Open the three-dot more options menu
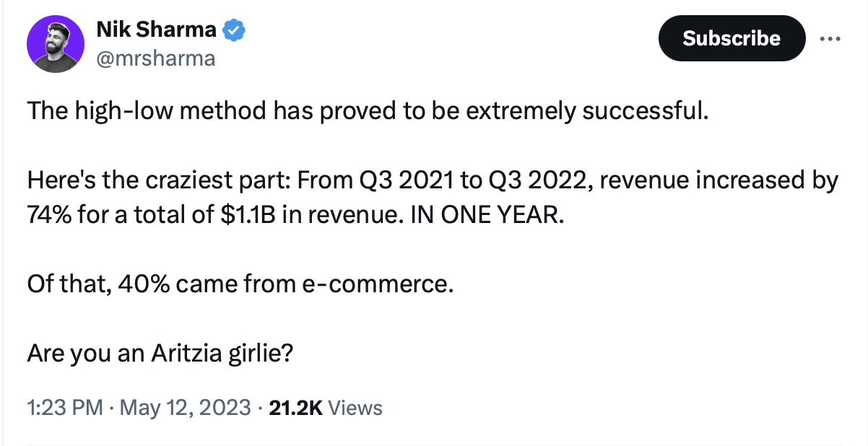 (x=830, y=38)
